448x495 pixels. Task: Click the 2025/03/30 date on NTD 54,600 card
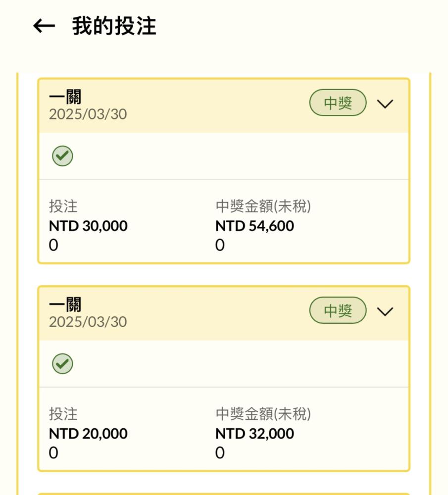[88, 114]
